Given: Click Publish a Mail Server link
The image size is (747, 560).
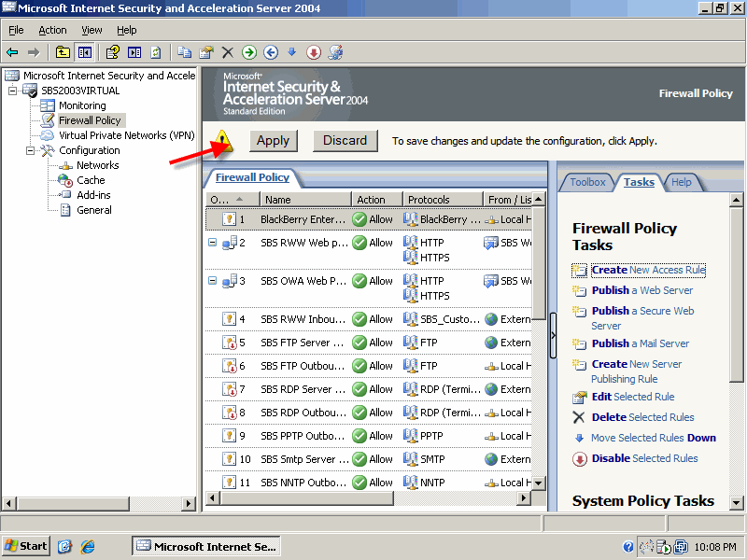Looking at the screenshot, I should 641,343.
